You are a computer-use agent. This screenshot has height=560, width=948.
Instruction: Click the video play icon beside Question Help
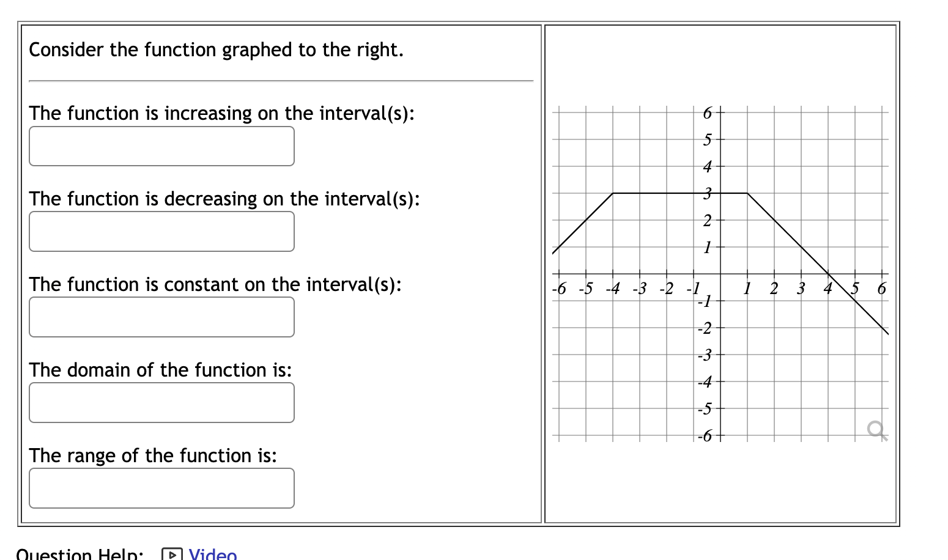tap(172, 555)
